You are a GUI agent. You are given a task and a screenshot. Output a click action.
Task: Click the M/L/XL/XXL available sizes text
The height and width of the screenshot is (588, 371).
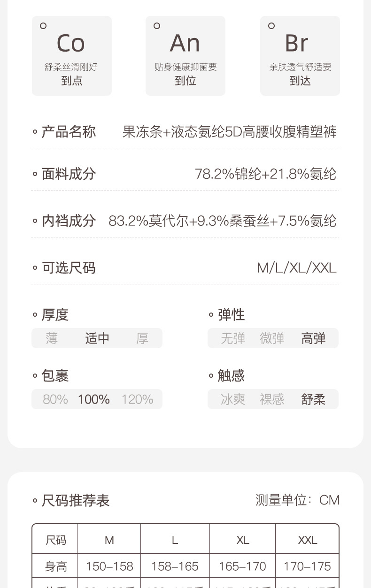[296, 268]
